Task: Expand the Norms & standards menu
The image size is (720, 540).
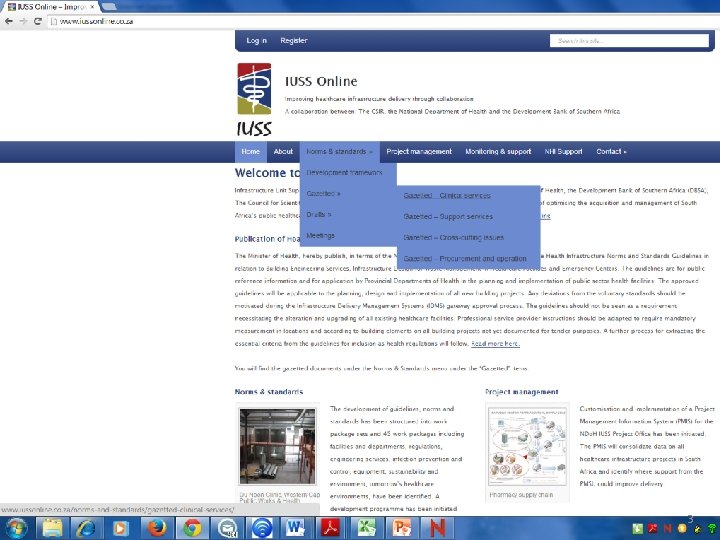Action: click(339, 152)
